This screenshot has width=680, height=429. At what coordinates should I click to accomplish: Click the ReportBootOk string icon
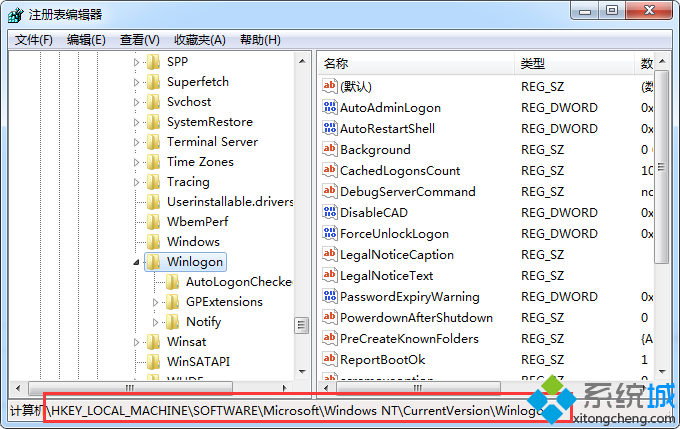[330, 359]
